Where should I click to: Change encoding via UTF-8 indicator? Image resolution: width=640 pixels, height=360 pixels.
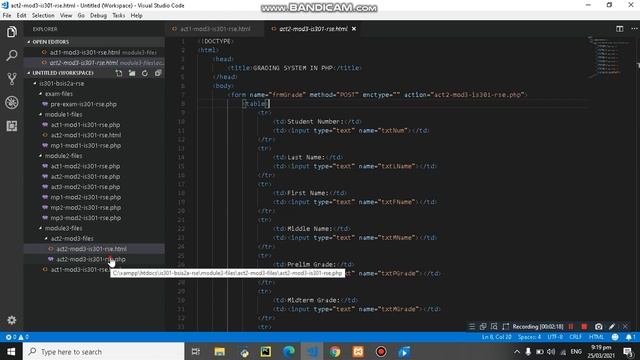(555, 337)
